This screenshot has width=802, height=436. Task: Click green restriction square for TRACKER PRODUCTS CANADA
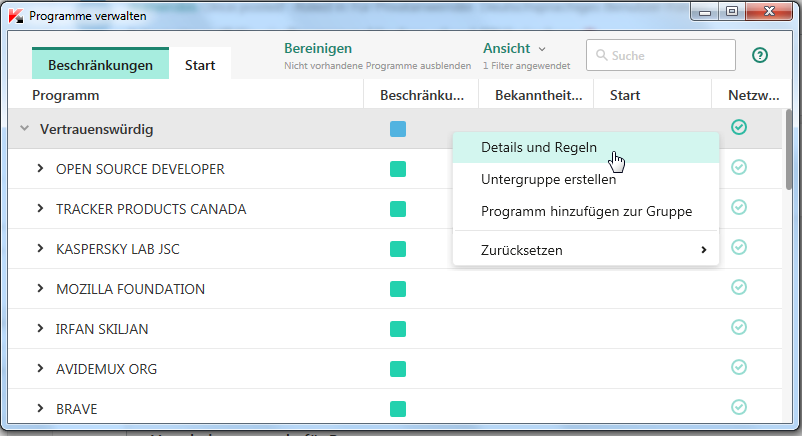(398, 209)
